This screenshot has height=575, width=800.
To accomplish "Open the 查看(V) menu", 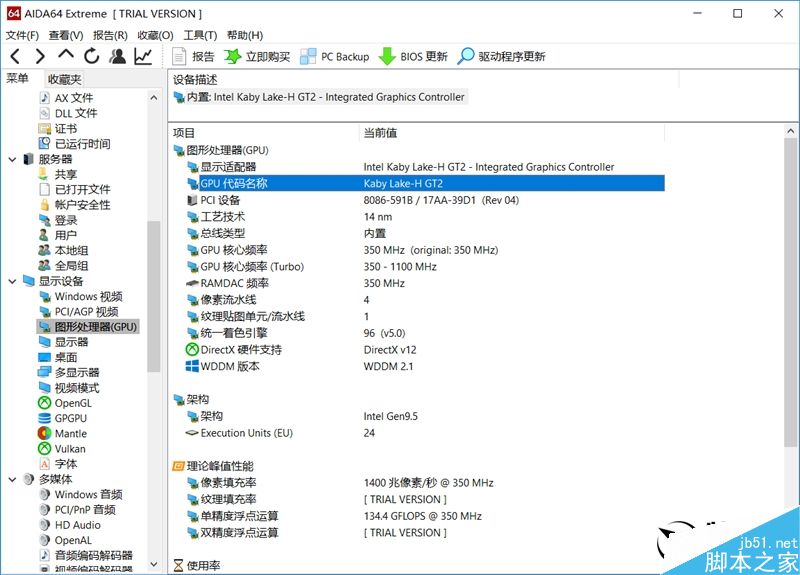I will (x=66, y=35).
